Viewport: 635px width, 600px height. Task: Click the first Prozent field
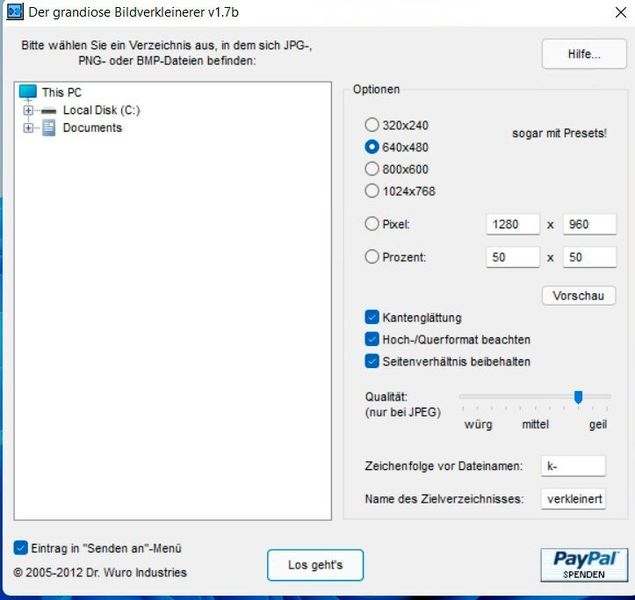pyautogui.click(x=513, y=257)
